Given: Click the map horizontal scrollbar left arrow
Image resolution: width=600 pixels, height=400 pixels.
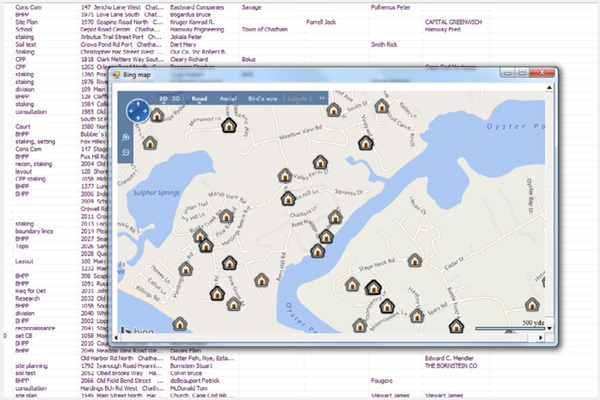Looking at the screenshot, I should [x=116, y=338].
